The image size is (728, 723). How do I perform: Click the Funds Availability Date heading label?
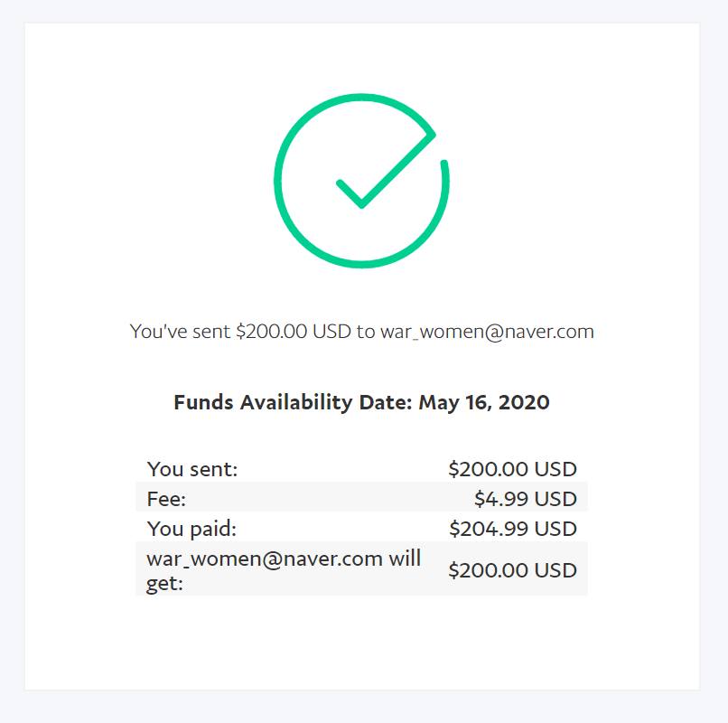[293, 402]
